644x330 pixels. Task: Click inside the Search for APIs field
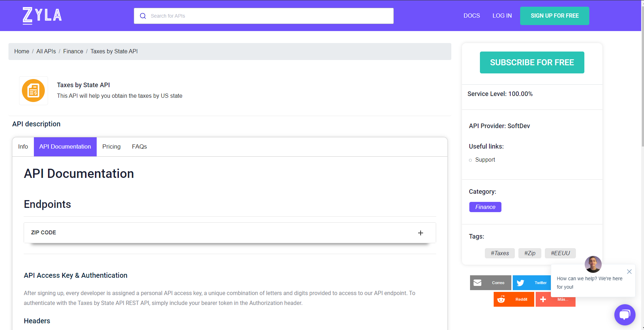(247, 16)
